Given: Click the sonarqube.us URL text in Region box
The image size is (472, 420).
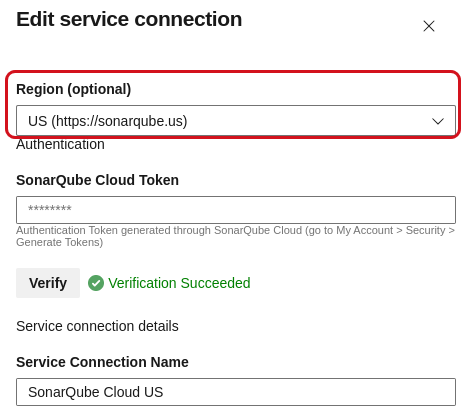Looking at the screenshot, I should click(119, 121).
